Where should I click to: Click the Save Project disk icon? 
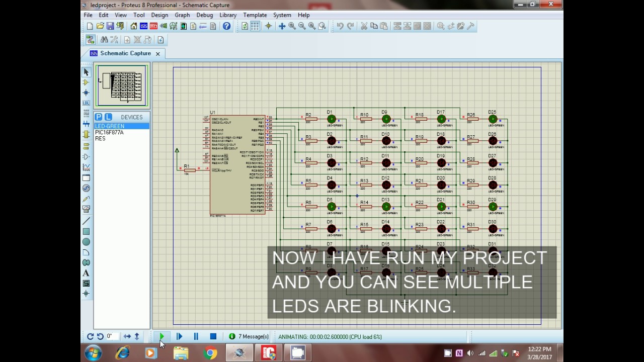(110, 26)
